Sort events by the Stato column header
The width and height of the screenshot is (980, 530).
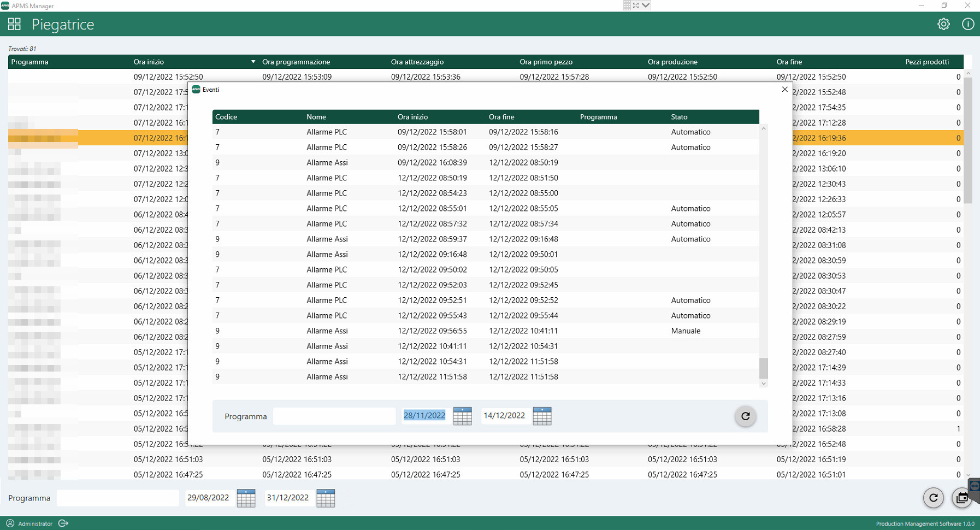click(x=679, y=117)
